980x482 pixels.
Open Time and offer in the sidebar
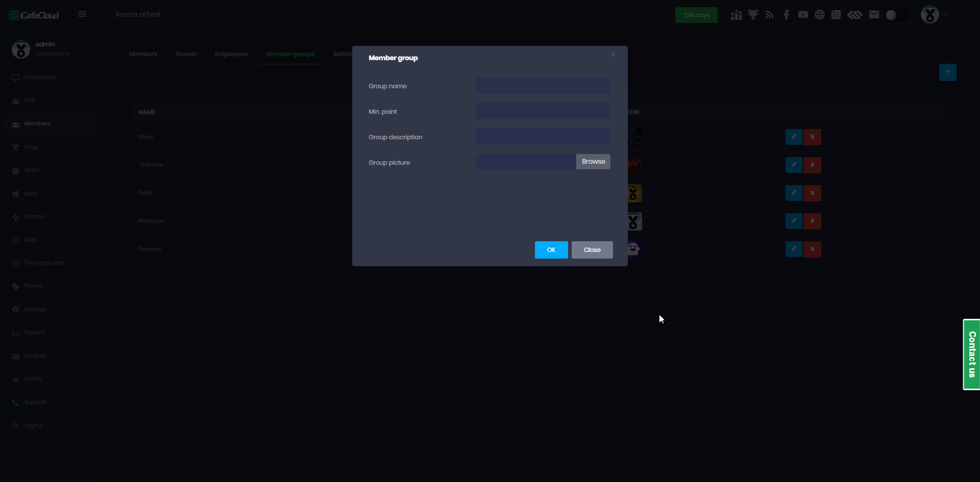pyautogui.click(x=44, y=263)
